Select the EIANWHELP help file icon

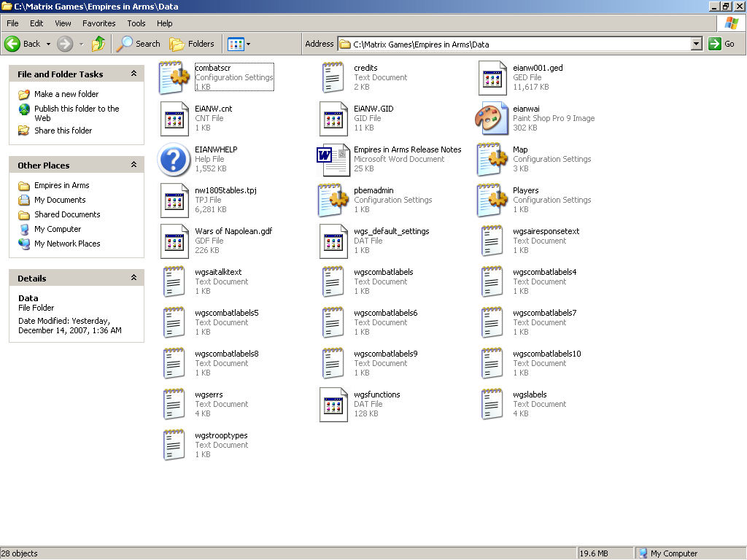coord(174,159)
